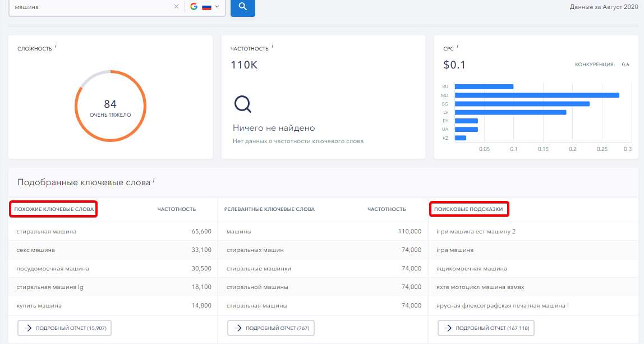Image resolution: width=644 pixels, height=344 pixels.
Task: Click frequency value 18,100
Action: tap(201, 287)
